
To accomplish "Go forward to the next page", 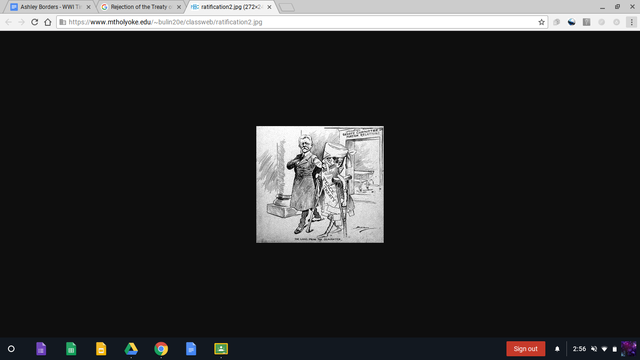I will click(x=21, y=22).
